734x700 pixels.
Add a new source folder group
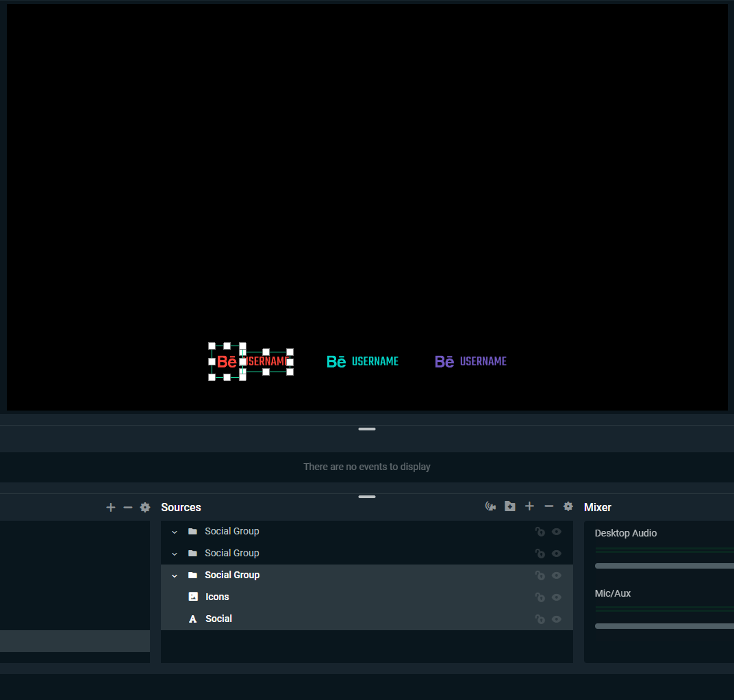[510, 506]
